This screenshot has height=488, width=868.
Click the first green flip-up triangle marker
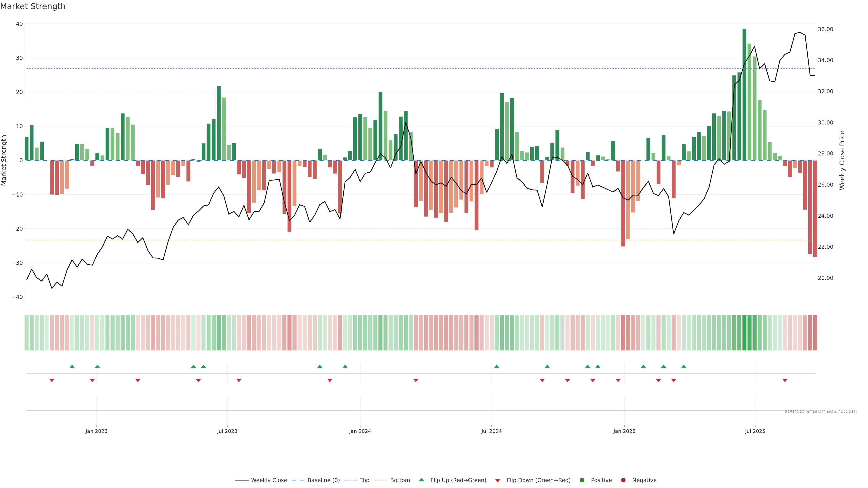72,366
